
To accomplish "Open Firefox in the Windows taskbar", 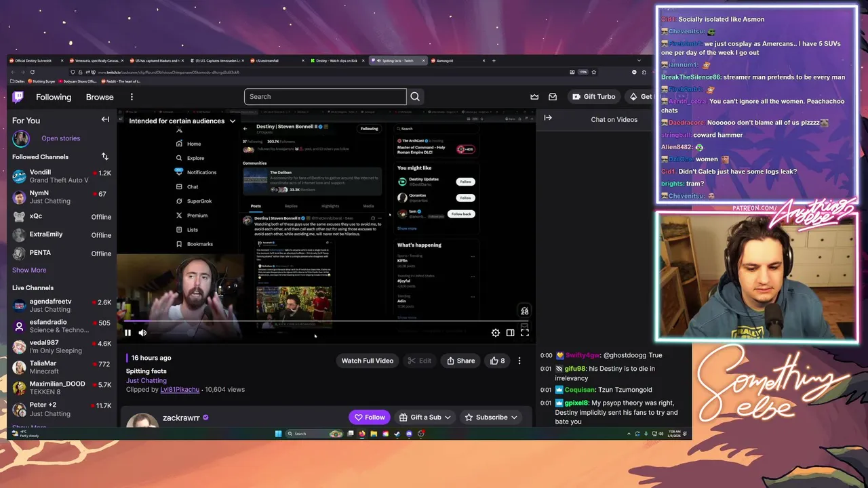I will [361, 434].
